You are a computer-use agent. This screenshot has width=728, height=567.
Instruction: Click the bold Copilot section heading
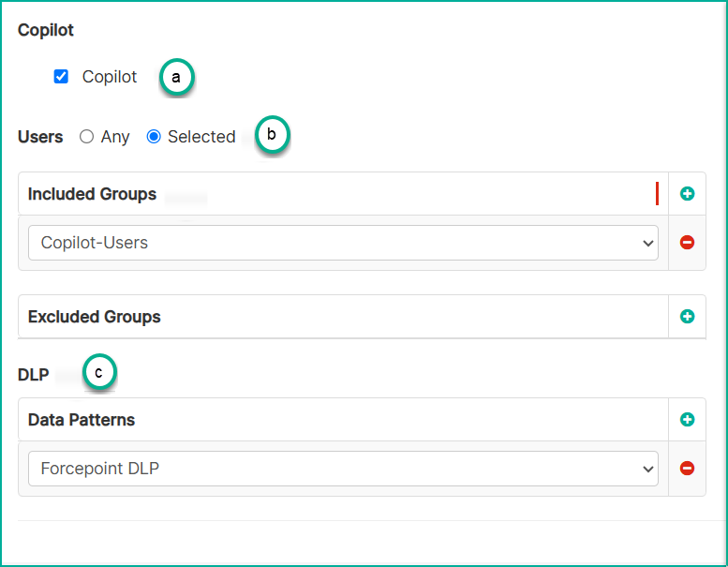[46, 30]
